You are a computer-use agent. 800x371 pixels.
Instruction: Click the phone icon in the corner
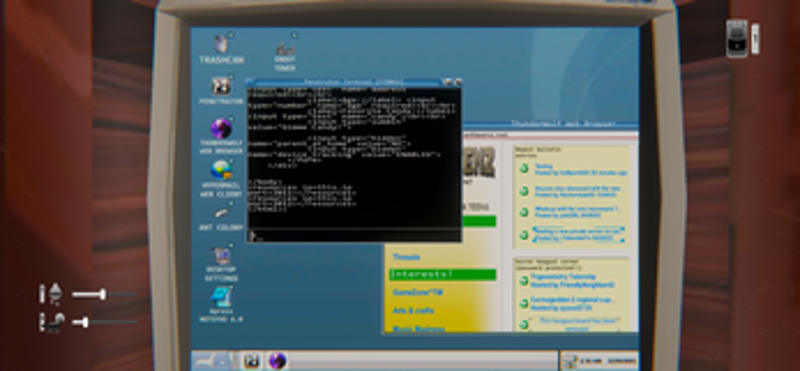click(737, 38)
